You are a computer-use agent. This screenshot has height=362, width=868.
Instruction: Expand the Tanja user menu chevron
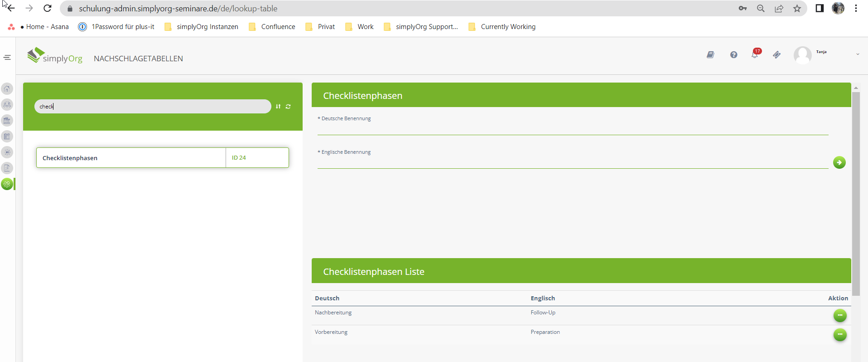click(x=858, y=54)
